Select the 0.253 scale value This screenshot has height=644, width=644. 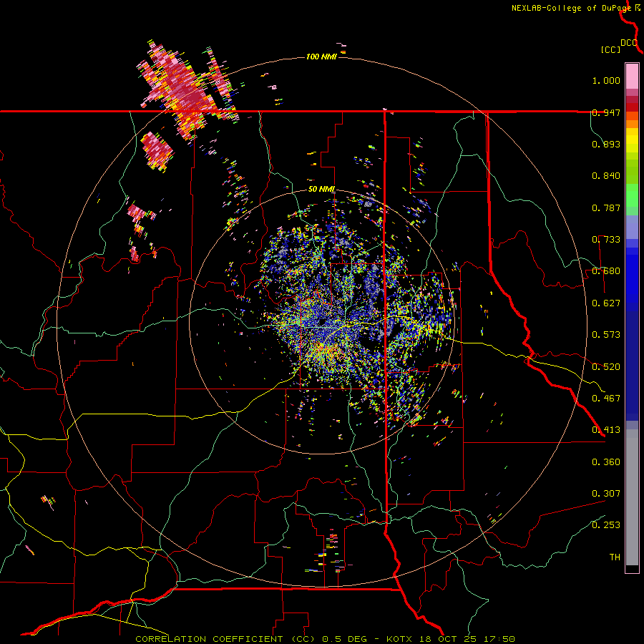pos(606,525)
